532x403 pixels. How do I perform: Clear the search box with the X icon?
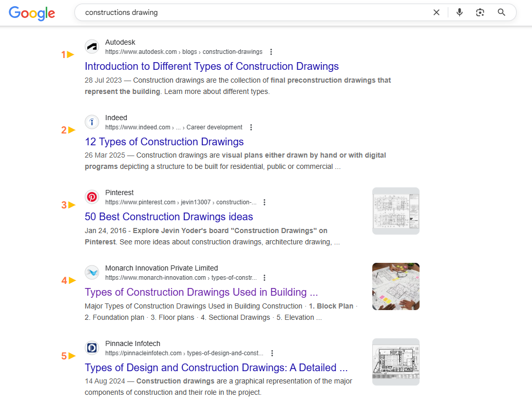pyautogui.click(x=436, y=12)
